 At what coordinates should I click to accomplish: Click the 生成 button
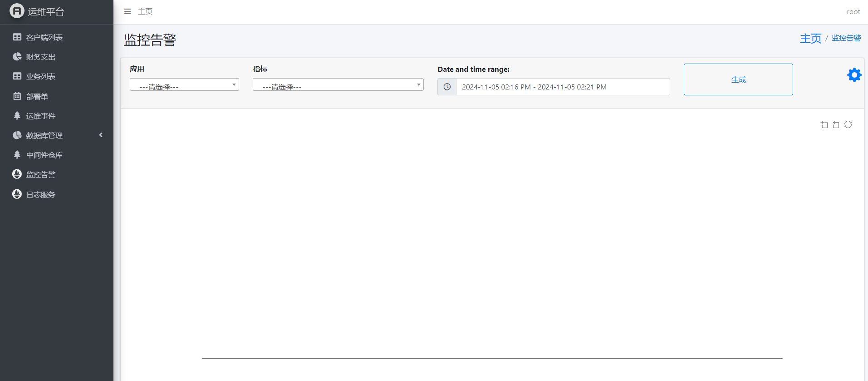tap(738, 79)
